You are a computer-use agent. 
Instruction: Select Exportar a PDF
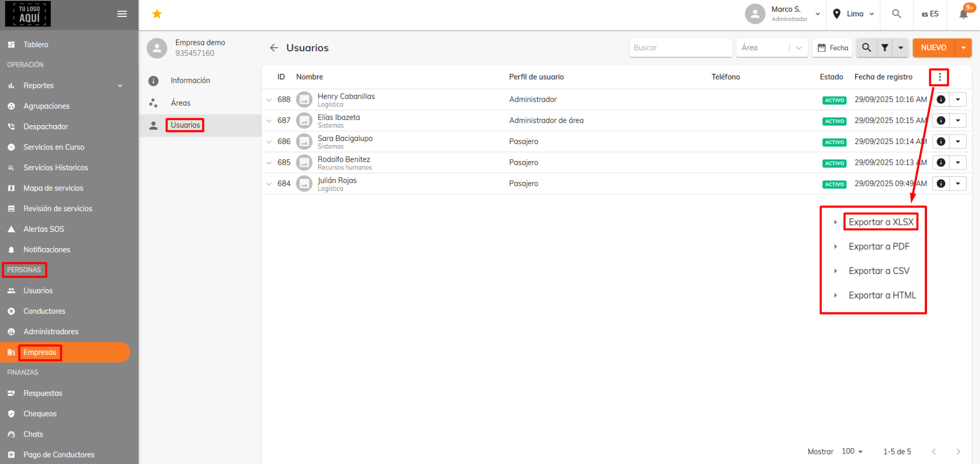[879, 247]
